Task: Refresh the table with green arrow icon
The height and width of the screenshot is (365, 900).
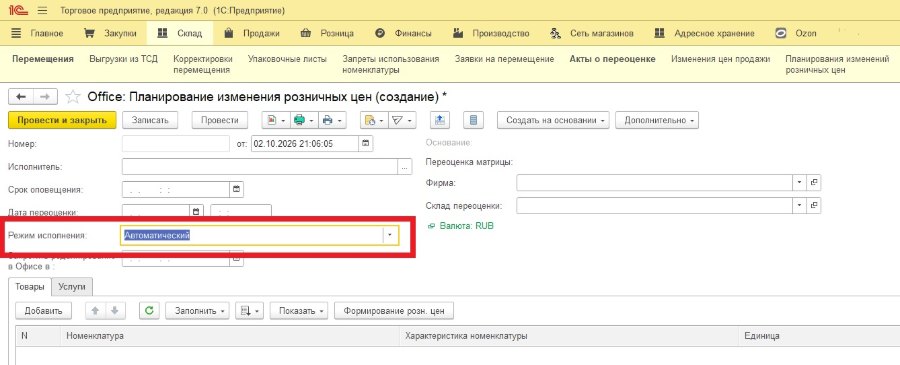Action: coord(149,310)
